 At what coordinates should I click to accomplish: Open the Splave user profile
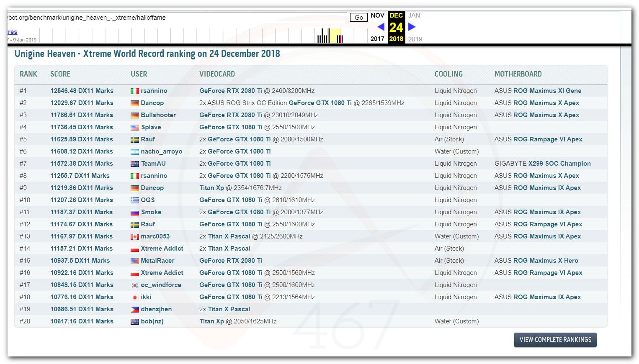[151, 127]
